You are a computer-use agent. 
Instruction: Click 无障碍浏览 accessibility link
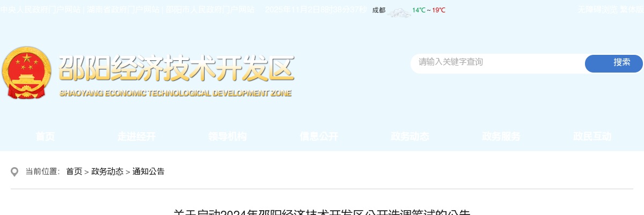coord(597,10)
